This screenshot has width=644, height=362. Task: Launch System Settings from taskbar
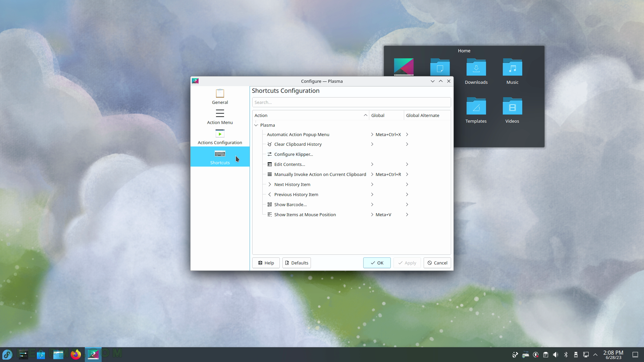(23, 354)
